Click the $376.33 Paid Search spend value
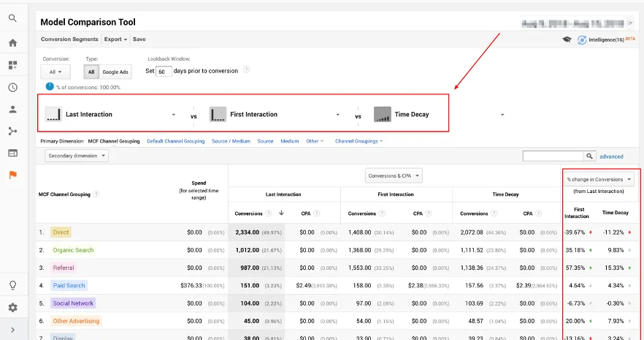This screenshot has width=644, height=340. coord(191,285)
